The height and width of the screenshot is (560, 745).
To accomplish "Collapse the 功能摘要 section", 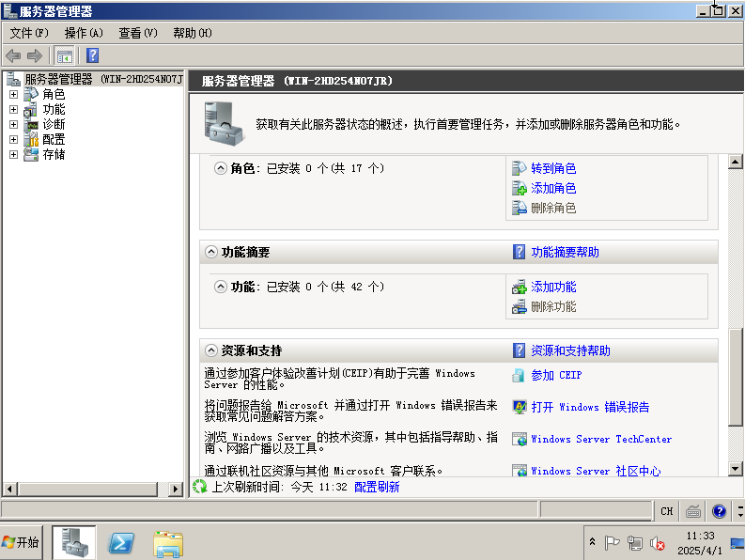I will coord(211,252).
